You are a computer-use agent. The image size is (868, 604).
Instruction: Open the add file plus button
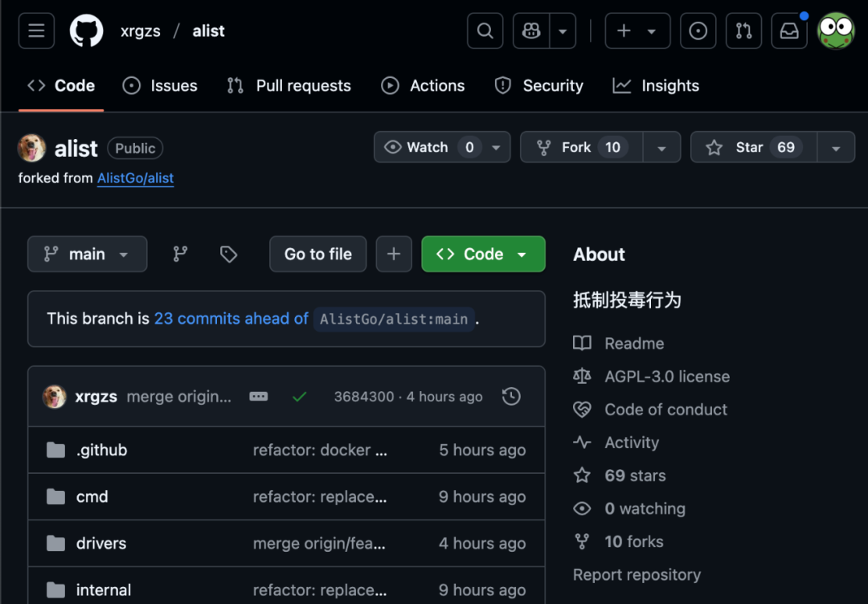[x=394, y=254]
